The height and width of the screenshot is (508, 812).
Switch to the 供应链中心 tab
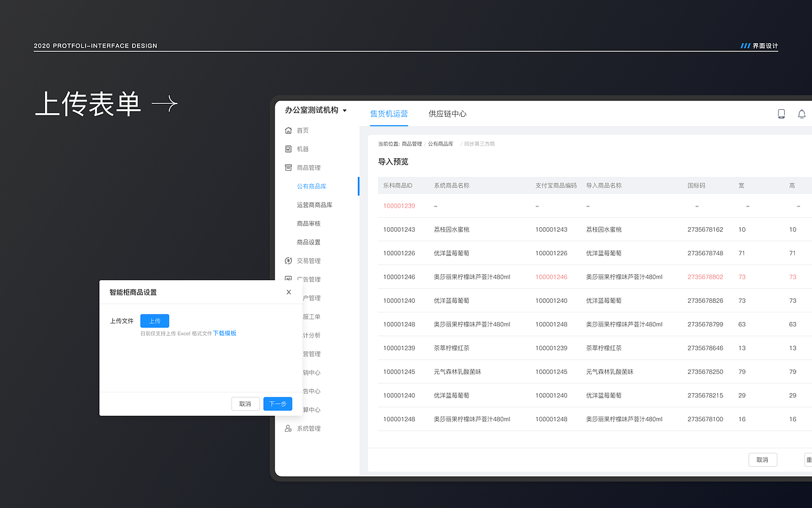pos(447,114)
